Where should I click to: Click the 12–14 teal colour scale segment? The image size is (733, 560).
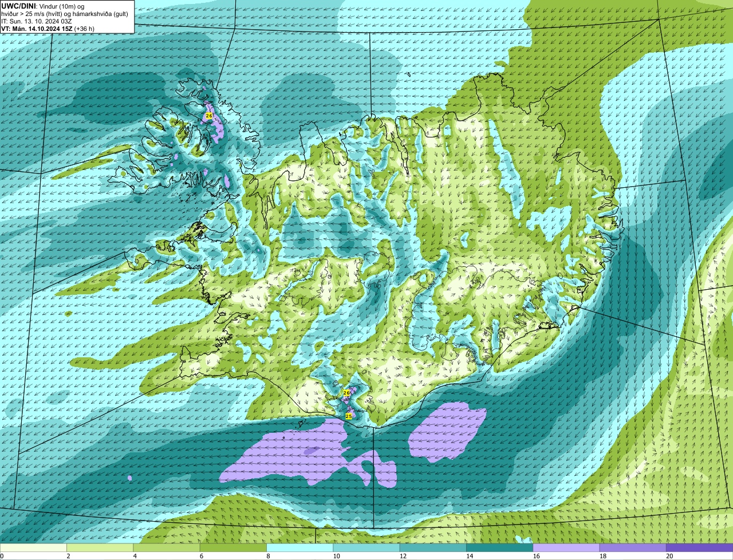(433, 547)
